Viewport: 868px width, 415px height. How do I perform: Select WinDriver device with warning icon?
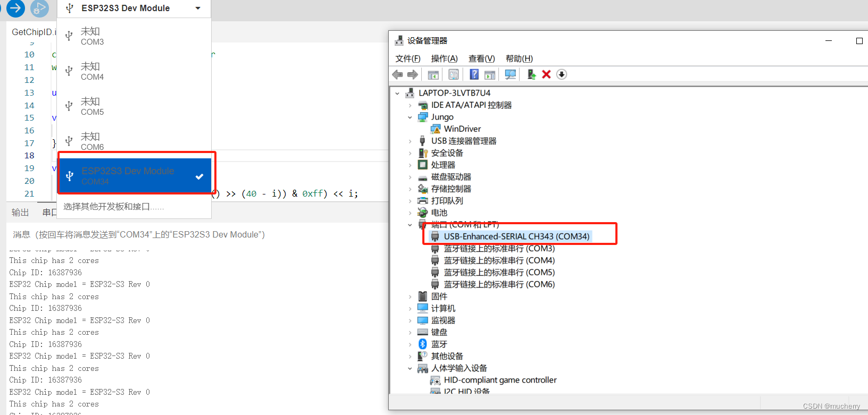click(x=462, y=129)
